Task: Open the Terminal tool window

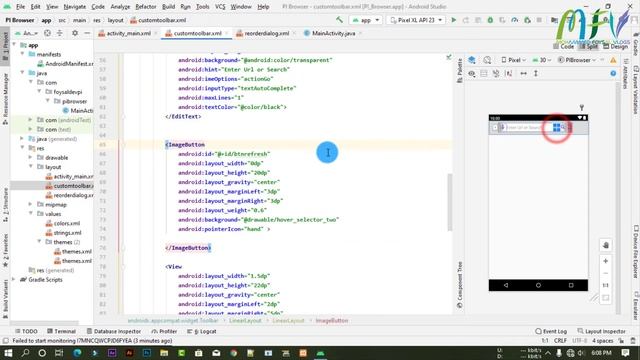Action: (x=61, y=331)
